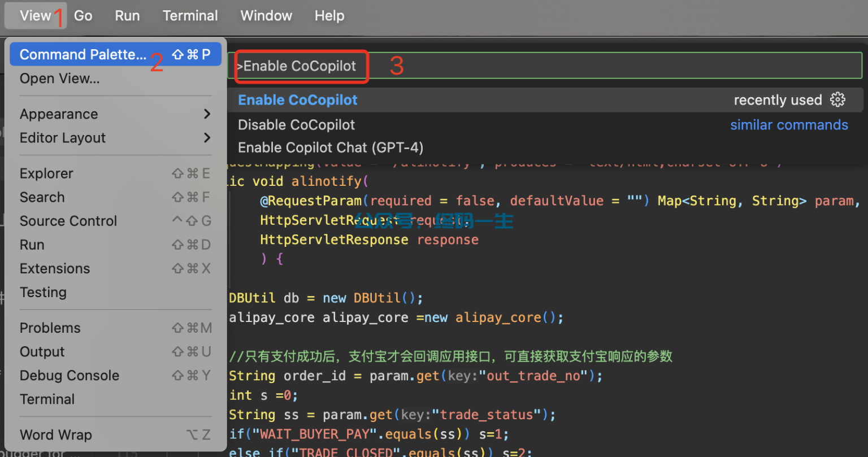
Task: Open the Search view
Action: coord(42,197)
